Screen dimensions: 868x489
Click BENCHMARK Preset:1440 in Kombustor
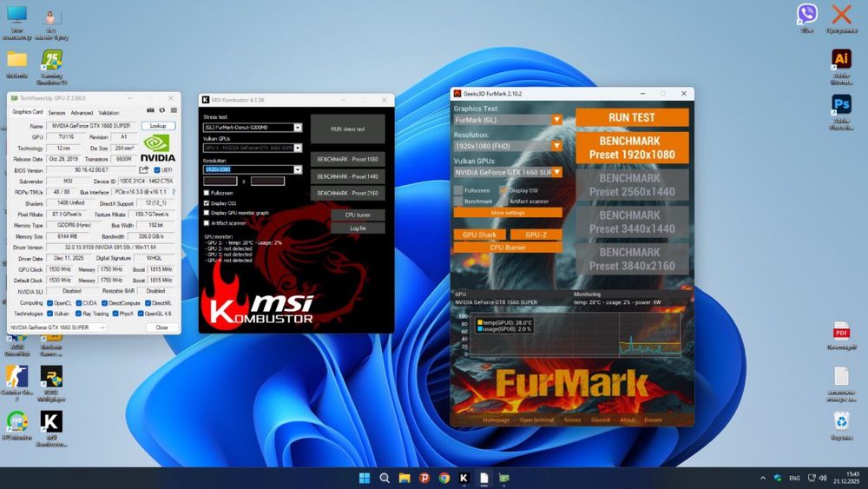348,176
